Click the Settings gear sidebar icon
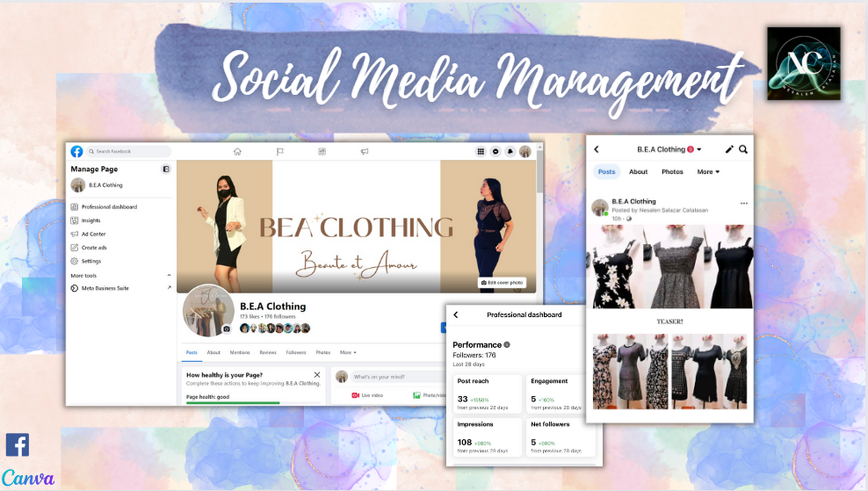The height and width of the screenshot is (491, 868). click(74, 261)
